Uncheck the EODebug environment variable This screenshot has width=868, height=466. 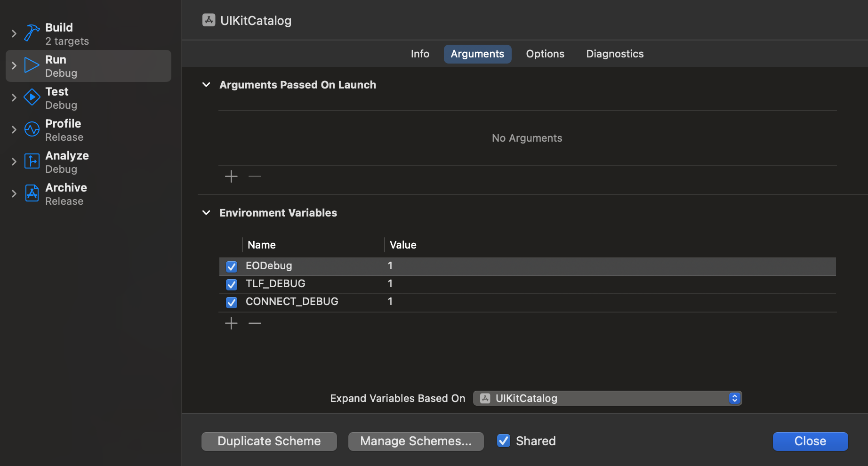pos(231,266)
